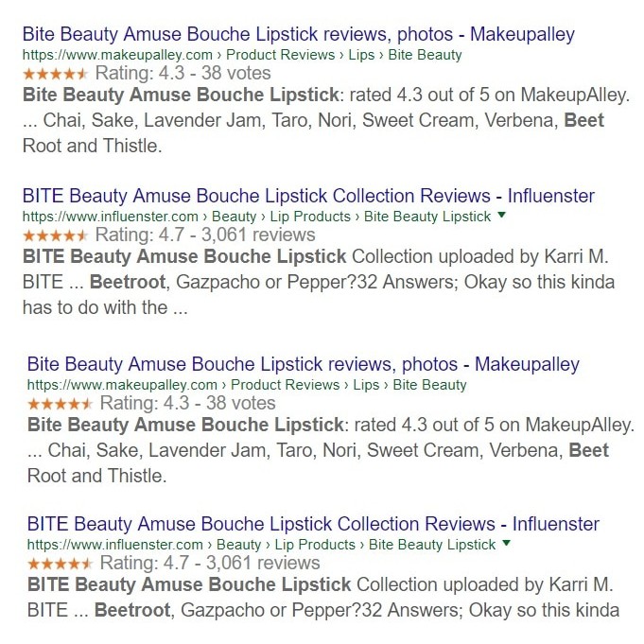Screen dimensions: 644x644
Task: Click the 4.7 star rating icons in the upper Influenster result
Action: click(x=55, y=235)
